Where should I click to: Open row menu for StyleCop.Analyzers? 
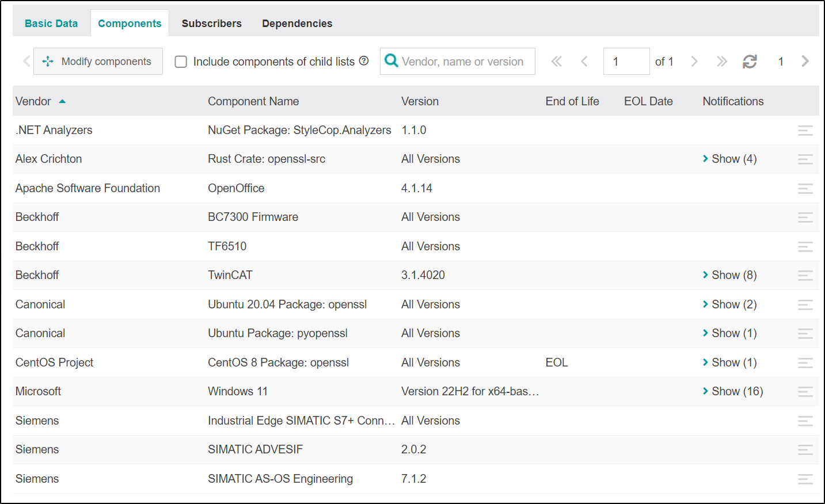[805, 131]
